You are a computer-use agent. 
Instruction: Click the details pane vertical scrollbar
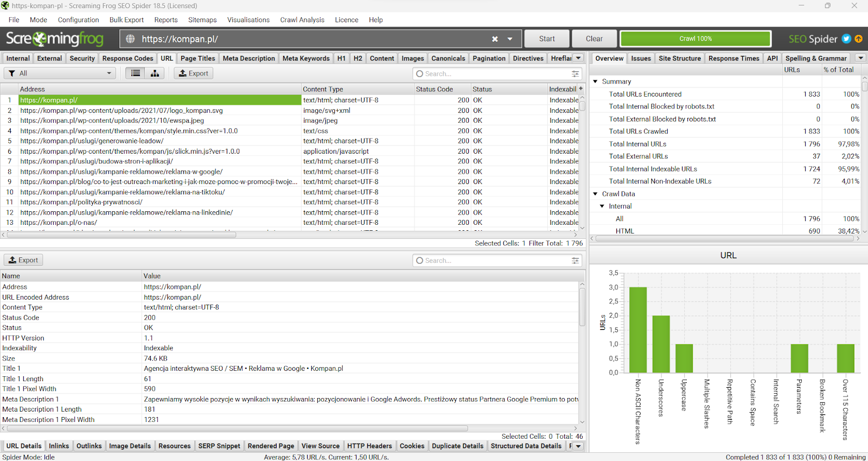582,307
